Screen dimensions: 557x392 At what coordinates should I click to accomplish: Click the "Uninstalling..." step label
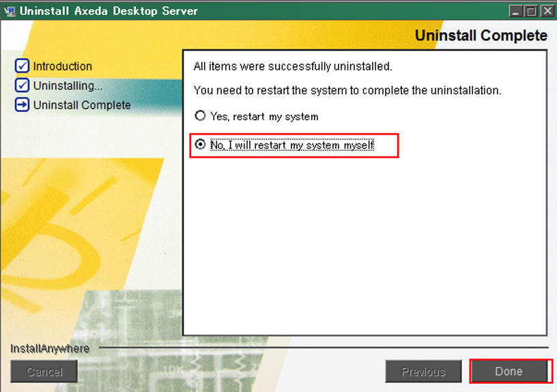pyautogui.click(x=68, y=85)
